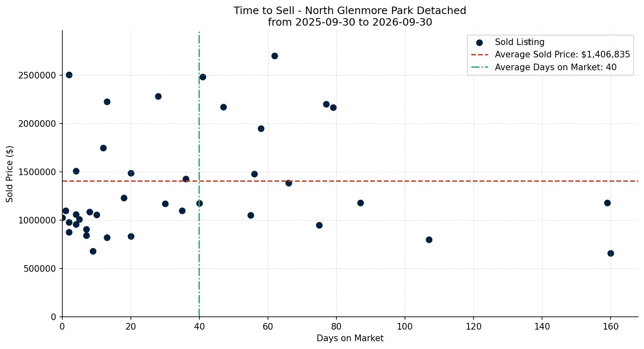Click the red dashed line sample in the legend
The height and width of the screenshot is (349, 644).
pos(479,55)
